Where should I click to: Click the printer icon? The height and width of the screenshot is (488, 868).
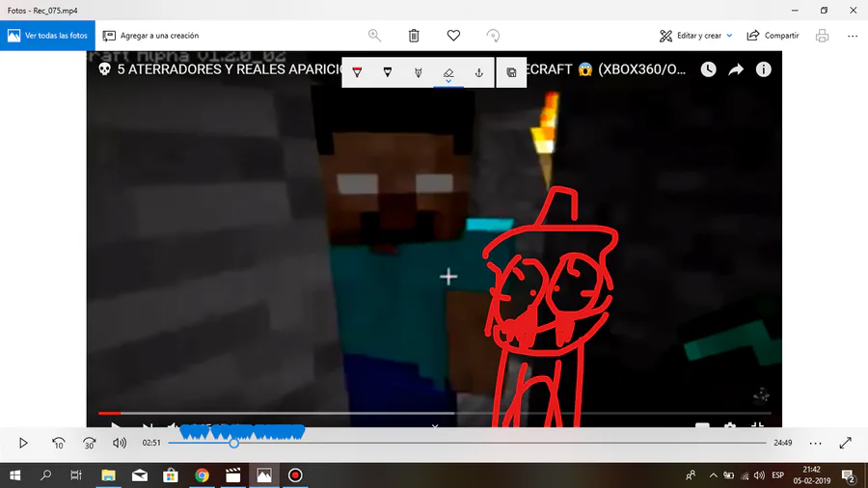(822, 36)
